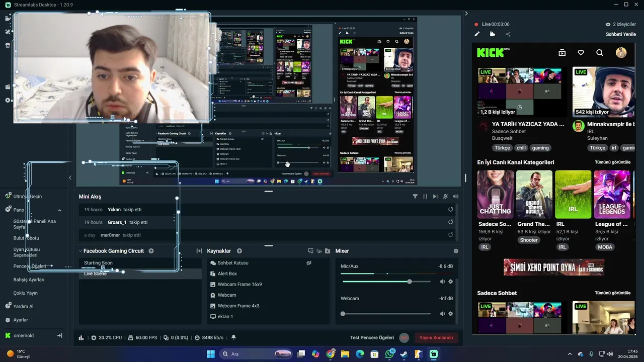This screenshot has width=644, height=362.
Task: Open Kick favorites heart icon
Action: (x=581, y=53)
